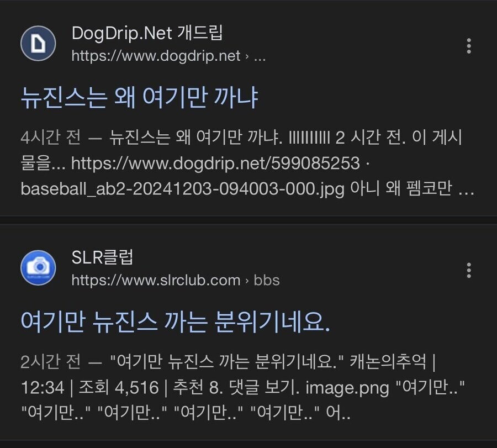Click the SLR클럽 camera favicon

pos(38,267)
